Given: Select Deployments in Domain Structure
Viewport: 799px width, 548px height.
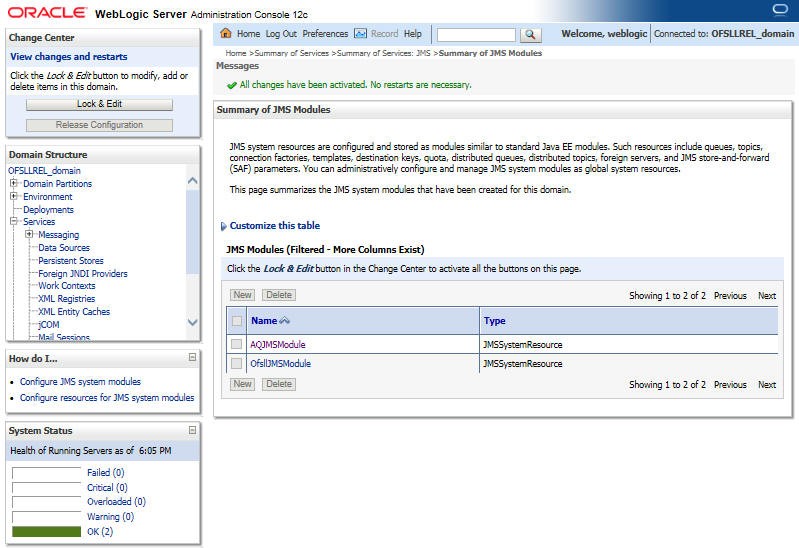Looking at the screenshot, I should tap(48, 210).
